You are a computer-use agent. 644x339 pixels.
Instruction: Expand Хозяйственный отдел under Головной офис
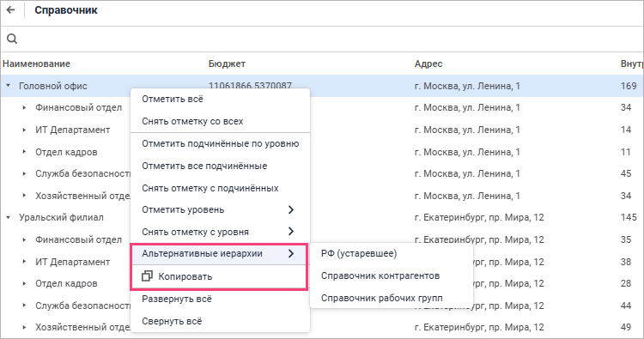24,196
